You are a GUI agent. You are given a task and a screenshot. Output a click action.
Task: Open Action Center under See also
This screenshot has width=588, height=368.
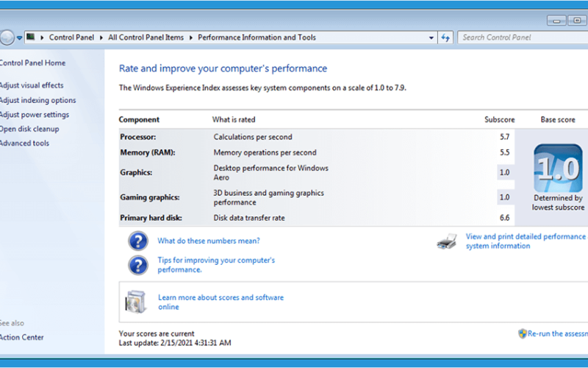point(22,337)
